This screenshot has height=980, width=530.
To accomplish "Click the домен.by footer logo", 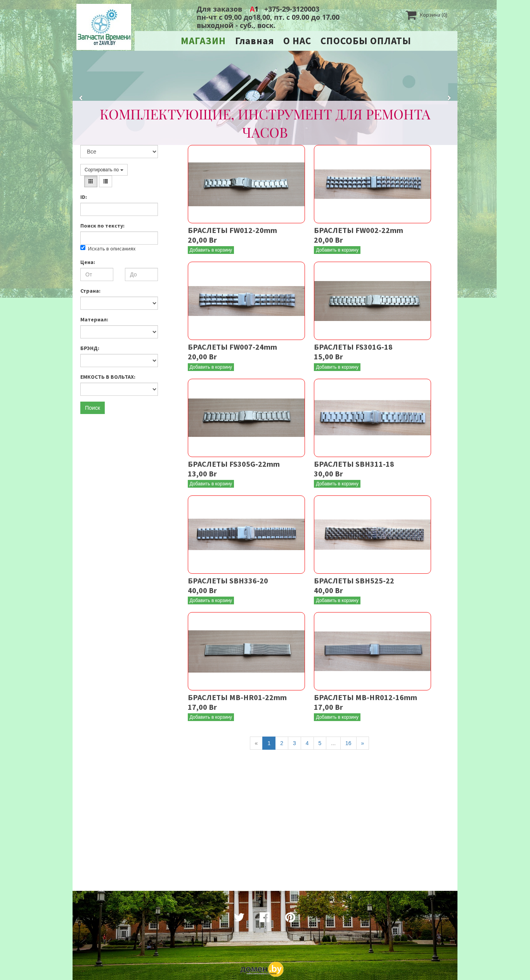I will [262, 969].
